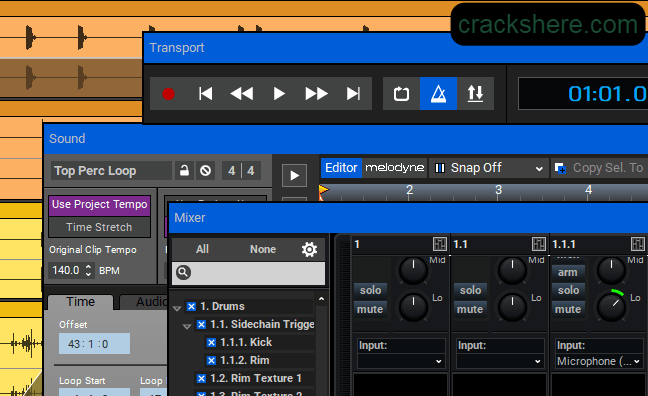
Task: Click bar 3 on the Sound editor ruler
Action: pos(498,190)
